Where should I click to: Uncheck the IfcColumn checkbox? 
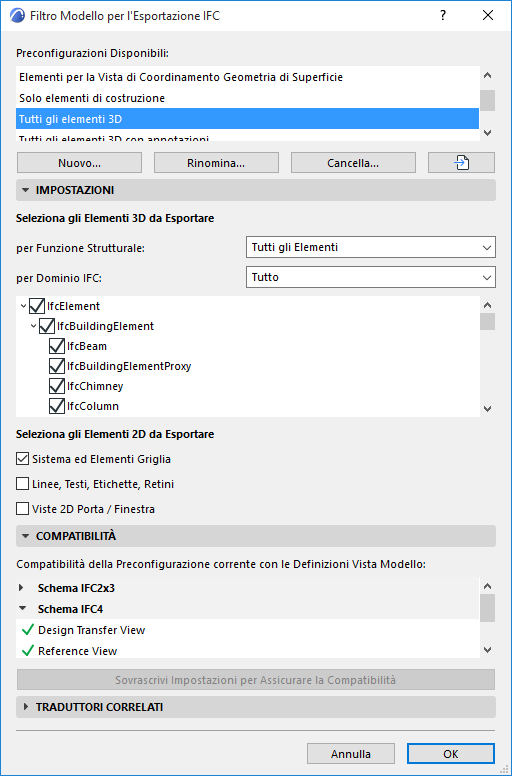click(x=57, y=406)
